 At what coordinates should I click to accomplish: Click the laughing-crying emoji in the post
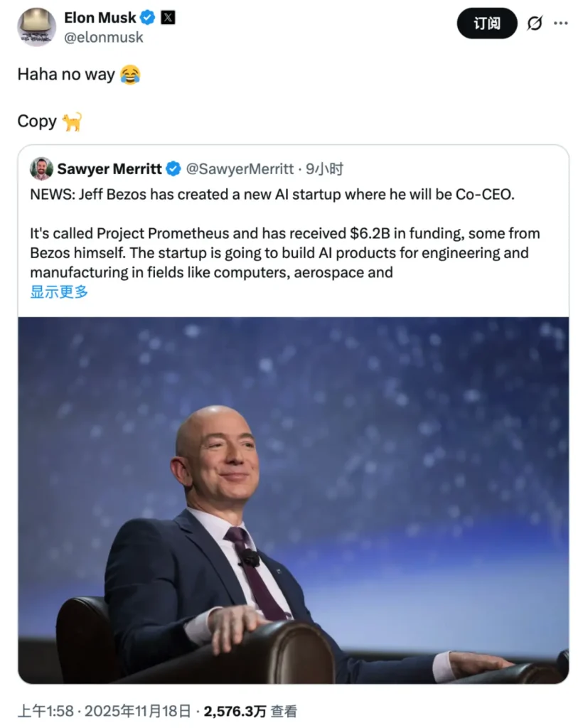coord(130,75)
